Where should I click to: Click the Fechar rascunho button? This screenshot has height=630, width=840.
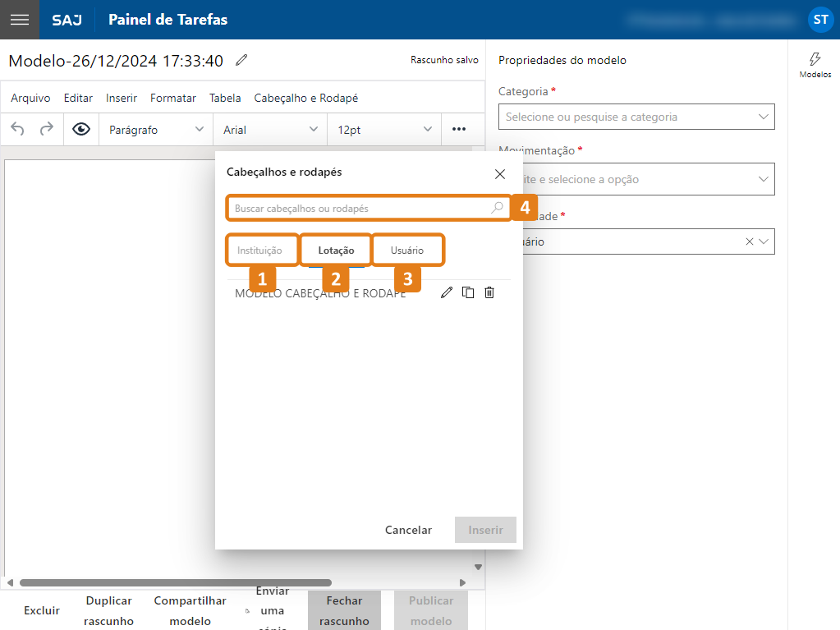tap(344, 610)
